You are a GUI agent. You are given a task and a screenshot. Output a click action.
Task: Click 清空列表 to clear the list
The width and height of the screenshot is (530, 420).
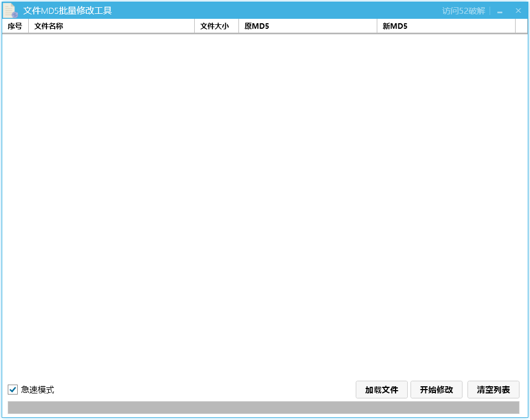(493, 390)
